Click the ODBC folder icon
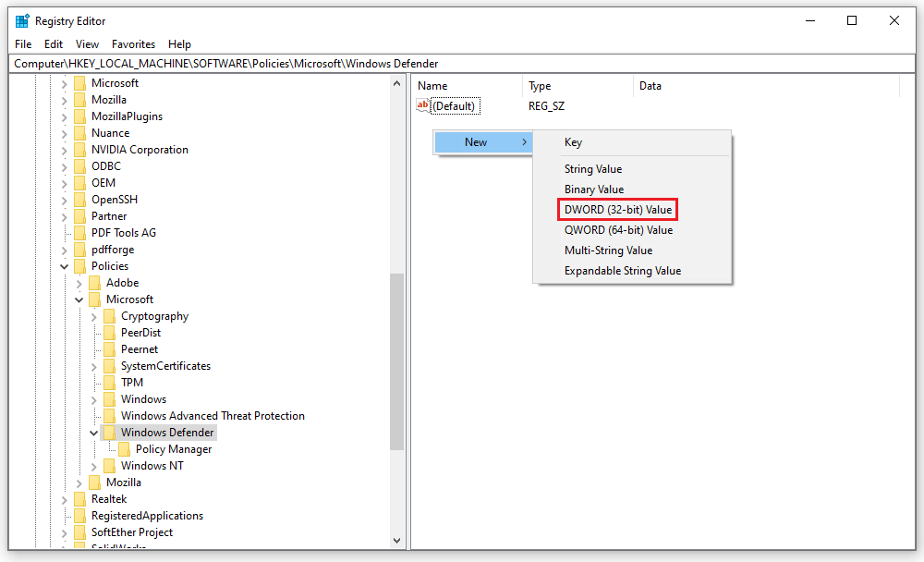This screenshot has height=562, width=924. click(80, 166)
